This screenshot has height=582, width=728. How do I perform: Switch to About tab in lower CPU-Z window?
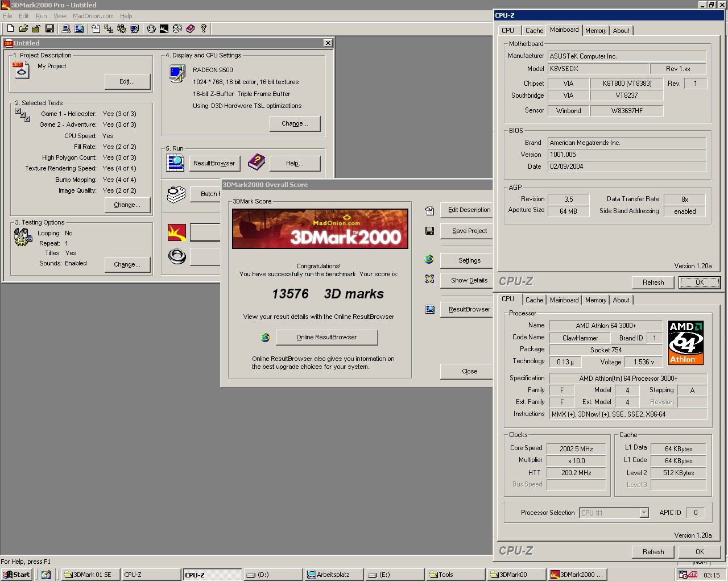click(x=621, y=300)
